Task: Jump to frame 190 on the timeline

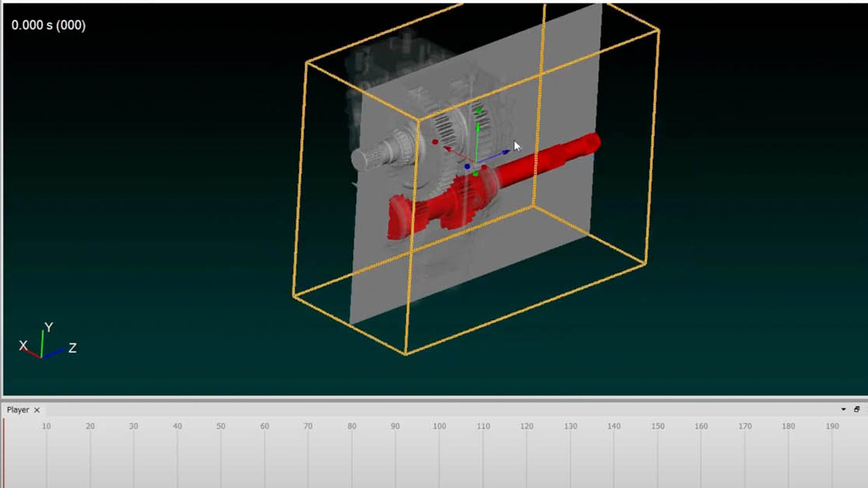Action: click(x=832, y=426)
